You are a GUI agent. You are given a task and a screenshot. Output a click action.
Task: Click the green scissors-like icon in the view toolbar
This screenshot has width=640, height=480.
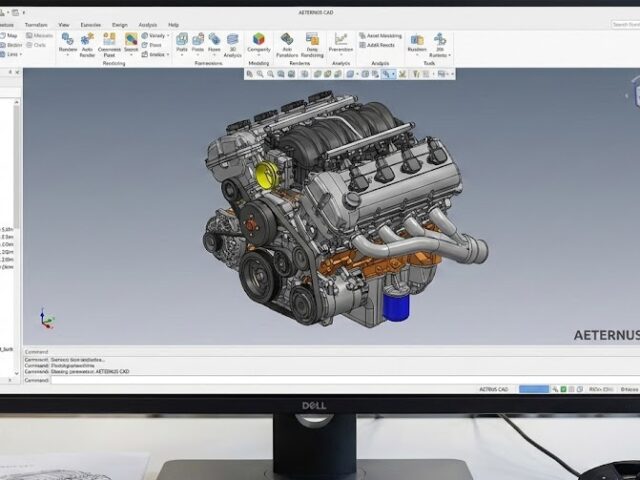[x=402, y=74]
